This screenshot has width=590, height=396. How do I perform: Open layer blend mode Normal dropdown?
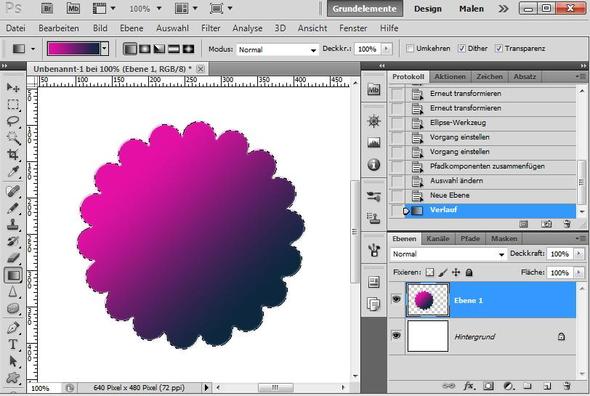(448, 254)
